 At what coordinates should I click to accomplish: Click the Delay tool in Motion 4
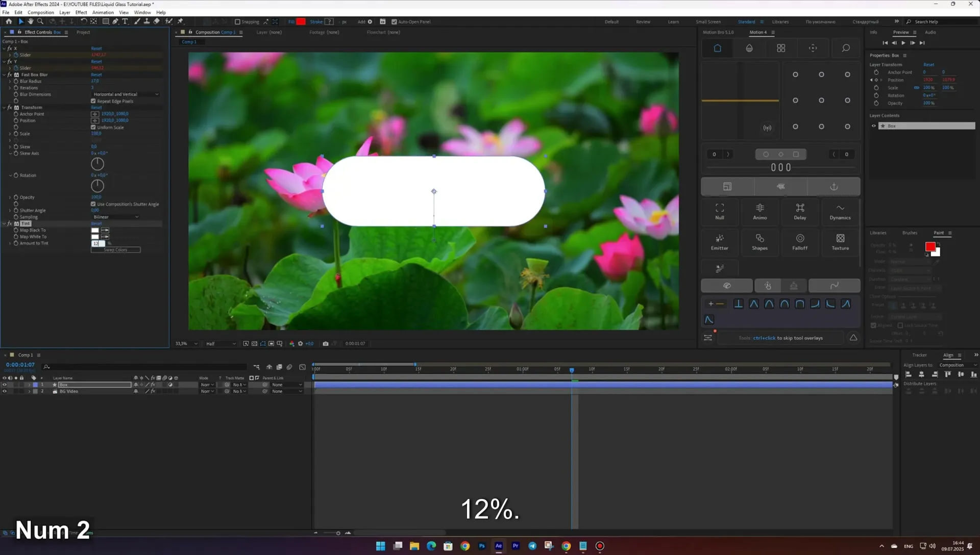coord(800,212)
